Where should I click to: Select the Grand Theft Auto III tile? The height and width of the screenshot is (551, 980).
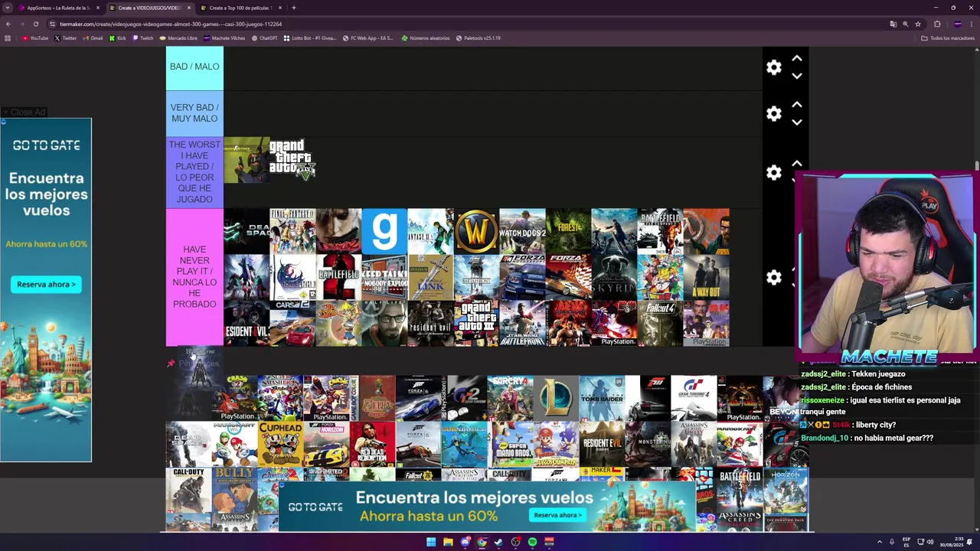click(x=476, y=323)
